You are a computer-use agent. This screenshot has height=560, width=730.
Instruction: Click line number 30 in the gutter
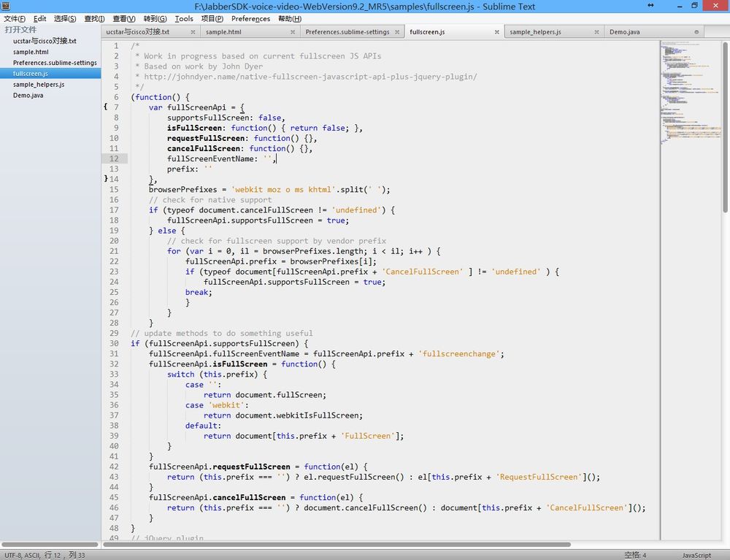tap(114, 344)
